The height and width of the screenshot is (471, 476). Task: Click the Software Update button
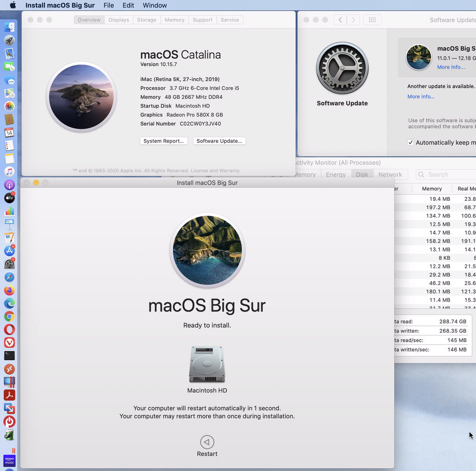(219, 141)
